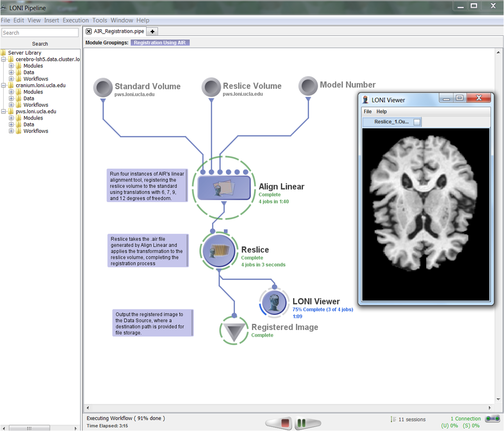Close the AIR_Registration.pipe tab
This screenshot has width=504, height=431.
[89, 31]
